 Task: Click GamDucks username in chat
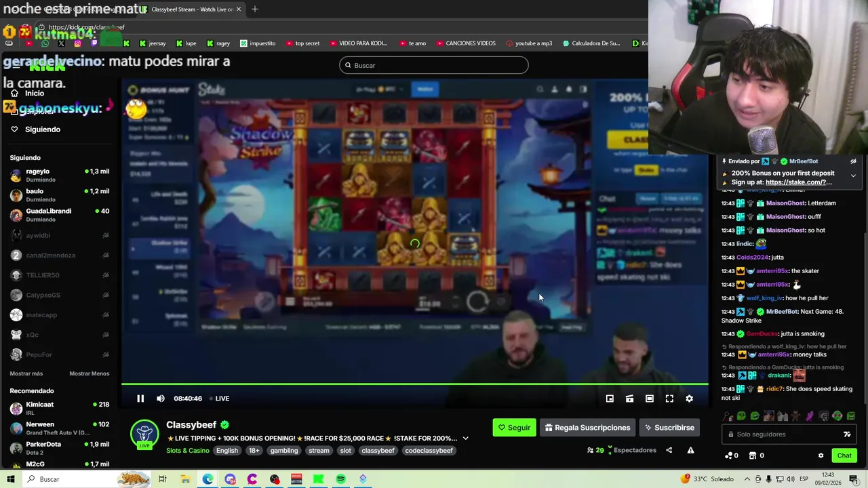point(762,334)
